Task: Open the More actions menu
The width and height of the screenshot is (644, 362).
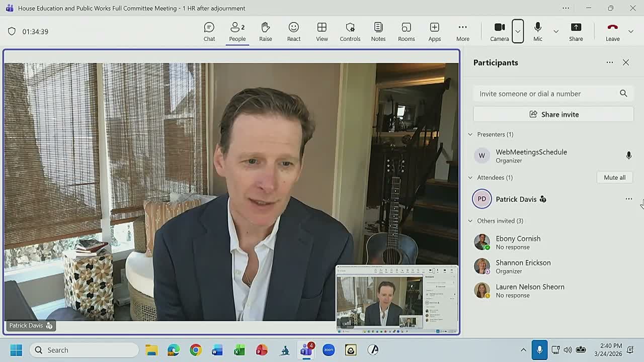Action: pos(463,32)
